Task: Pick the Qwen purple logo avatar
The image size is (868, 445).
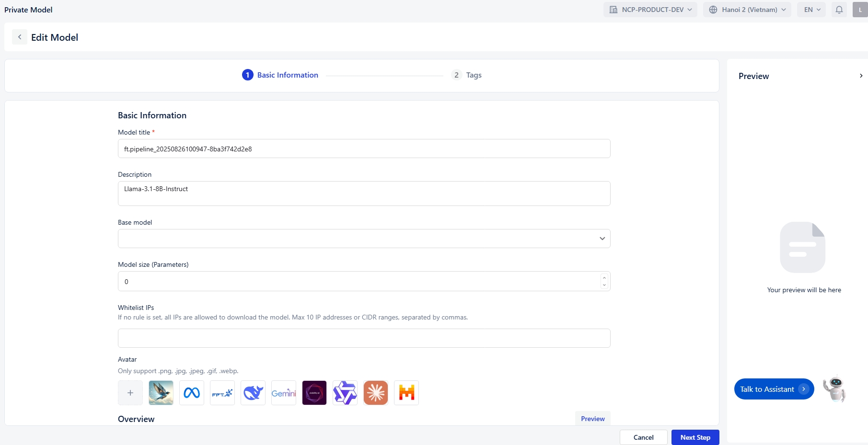Action: [x=345, y=393]
